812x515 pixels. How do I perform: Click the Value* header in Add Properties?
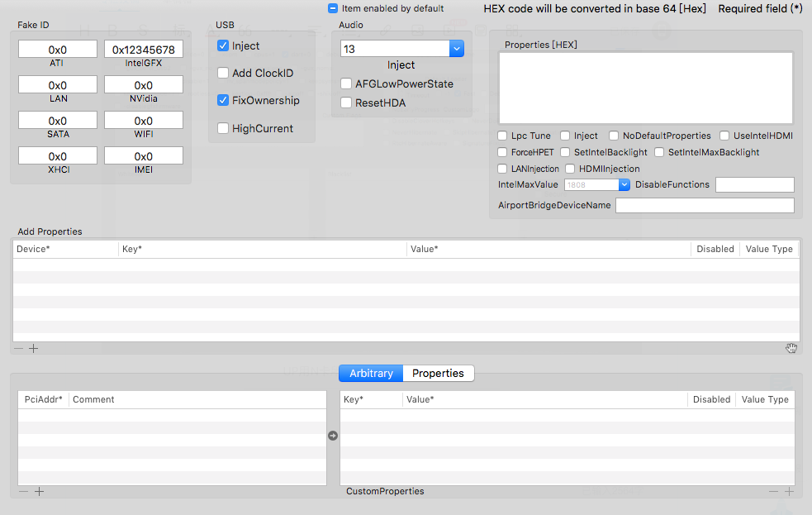549,249
